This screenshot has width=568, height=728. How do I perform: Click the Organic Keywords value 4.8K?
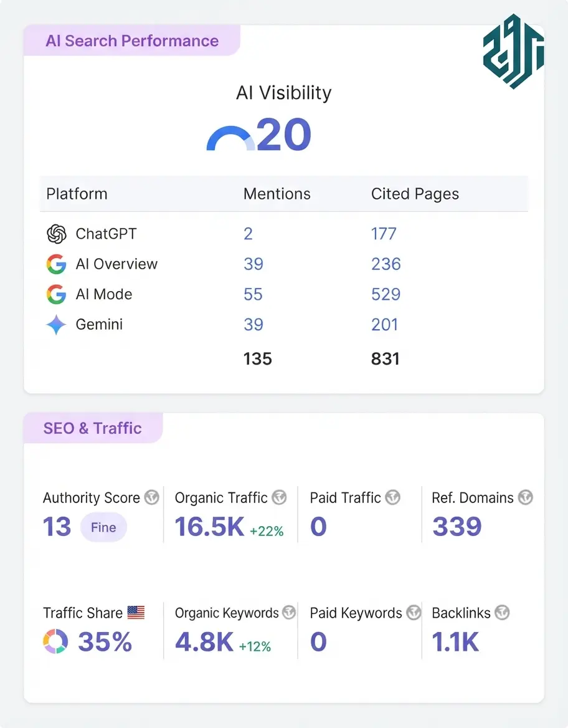click(x=204, y=641)
